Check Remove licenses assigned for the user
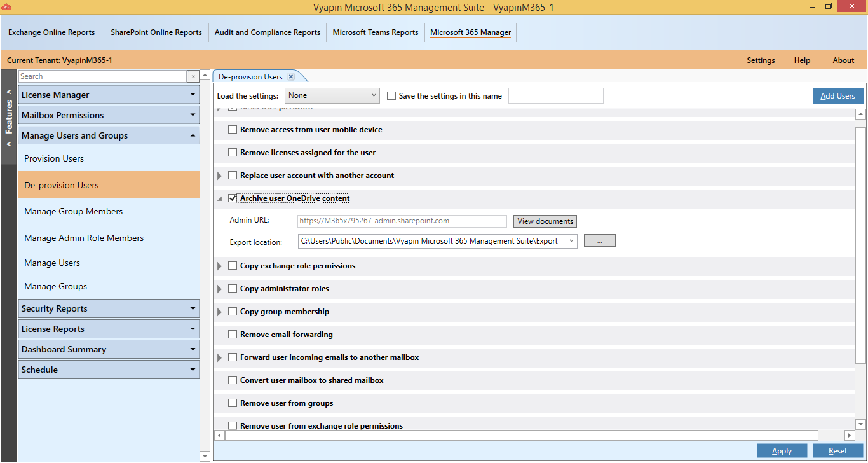Viewport: 868px width, 463px height. (x=233, y=153)
